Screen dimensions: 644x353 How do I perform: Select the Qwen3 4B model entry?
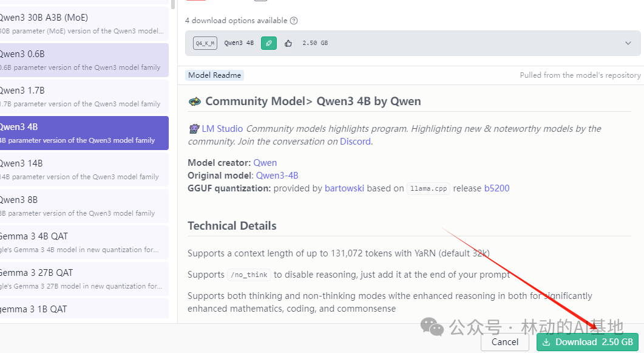(x=84, y=133)
